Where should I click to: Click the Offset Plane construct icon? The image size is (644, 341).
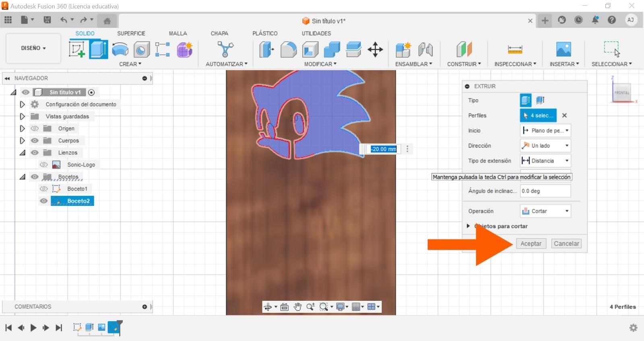464,50
